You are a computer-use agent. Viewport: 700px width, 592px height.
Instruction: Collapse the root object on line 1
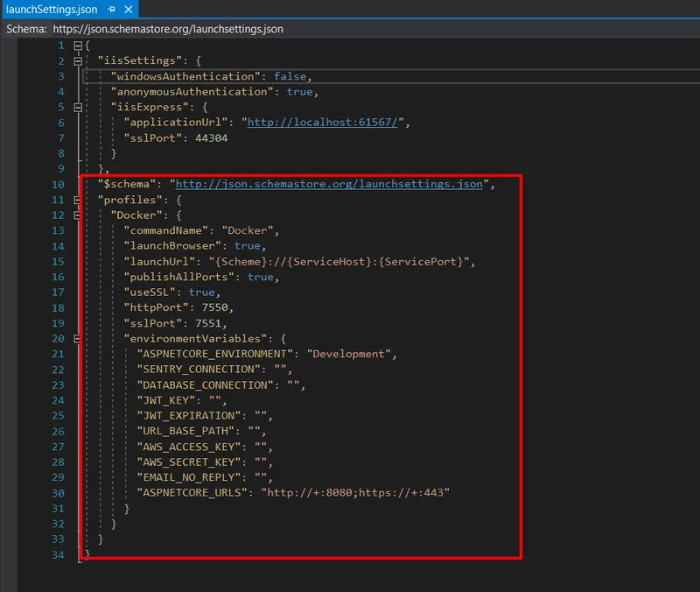coord(78,46)
